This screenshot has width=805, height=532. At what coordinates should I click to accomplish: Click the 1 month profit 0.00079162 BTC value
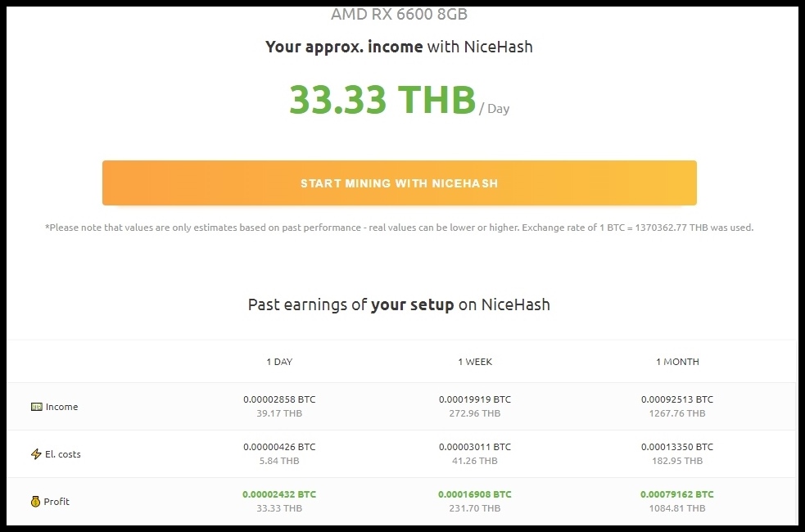click(677, 494)
